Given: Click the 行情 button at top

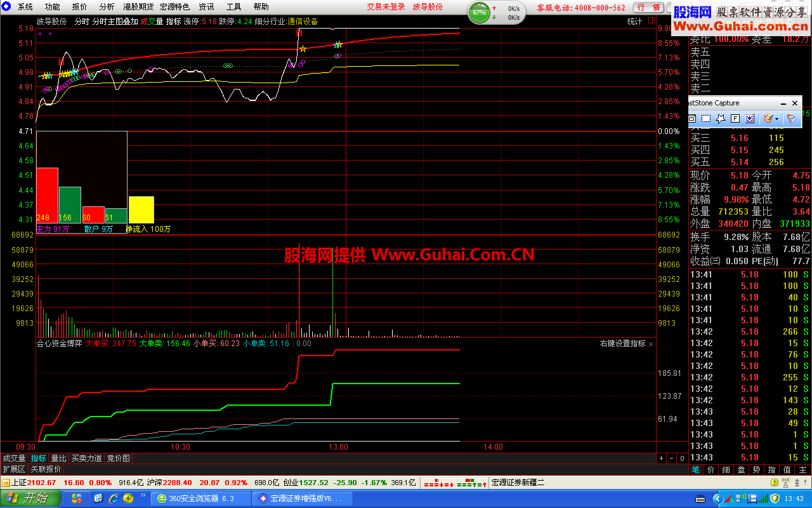Looking at the screenshot, I should pyautogui.click(x=648, y=8).
